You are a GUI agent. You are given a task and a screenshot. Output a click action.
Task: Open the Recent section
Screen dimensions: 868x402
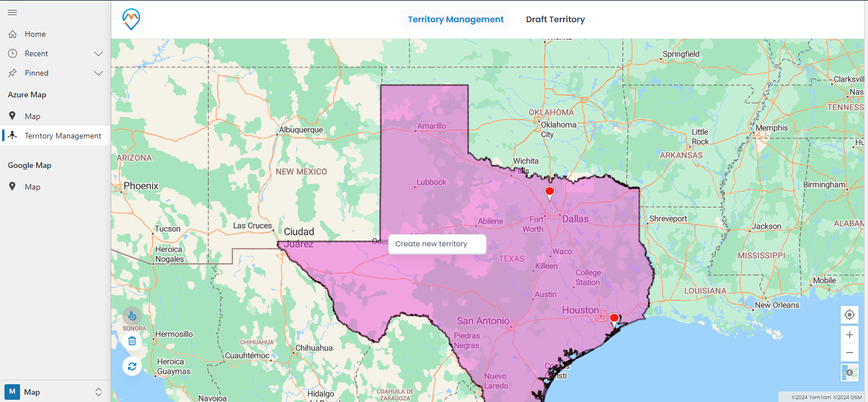click(56, 53)
